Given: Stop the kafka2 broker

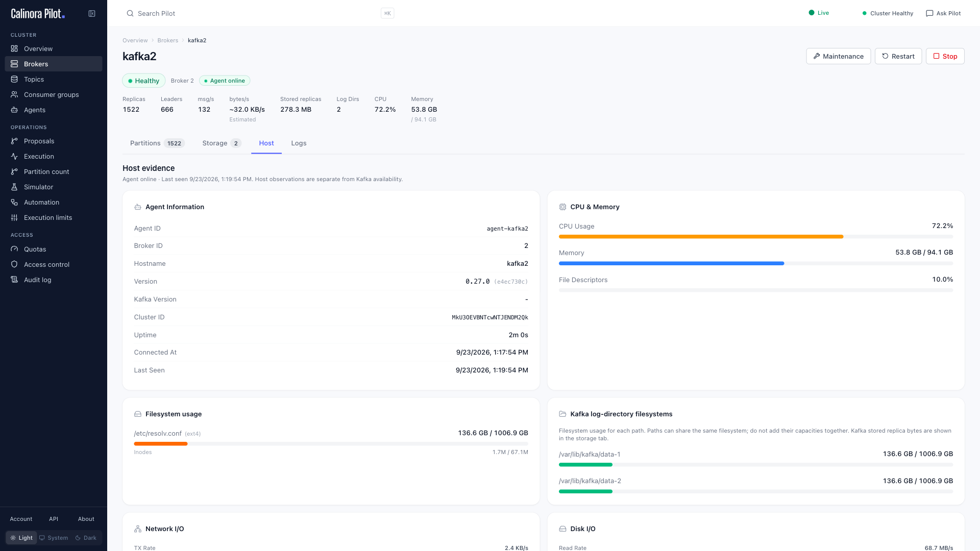Looking at the screenshot, I should tap(945, 56).
